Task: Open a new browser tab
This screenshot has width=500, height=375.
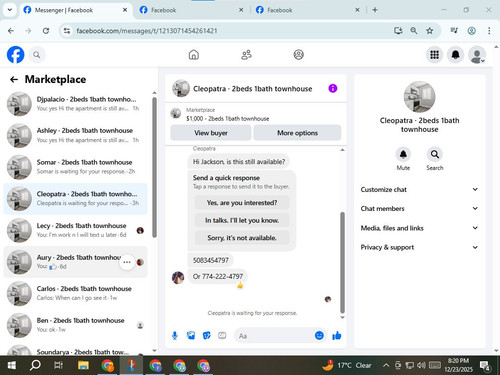Action: [375, 10]
